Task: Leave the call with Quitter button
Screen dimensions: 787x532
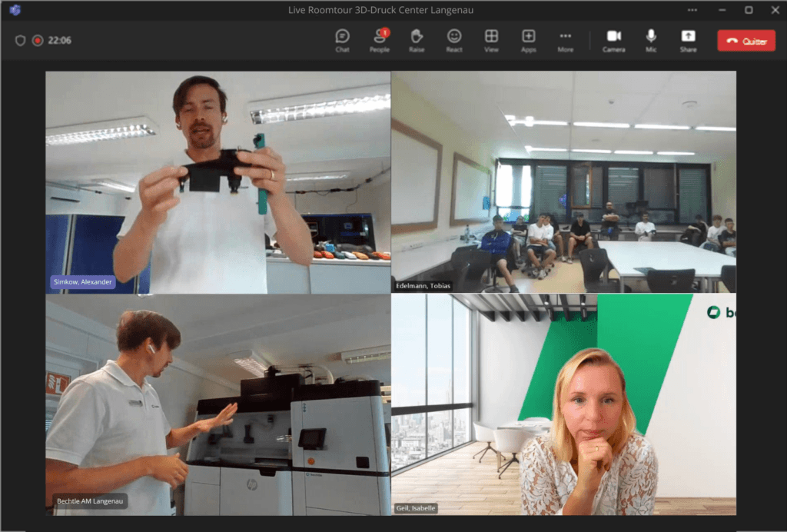Action: point(746,41)
